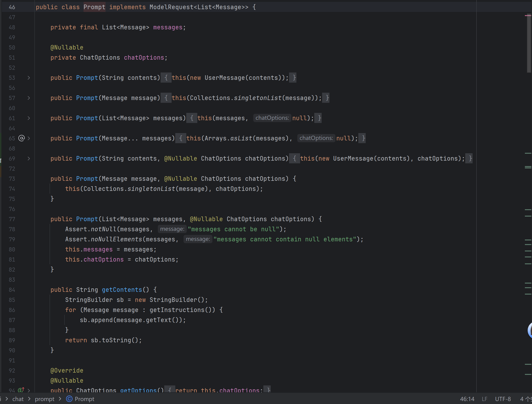Click the 'chatOptions:' hint on line 65
Image resolution: width=532 pixels, height=404 pixels.
pyautogui.click(x=316, y=138)
